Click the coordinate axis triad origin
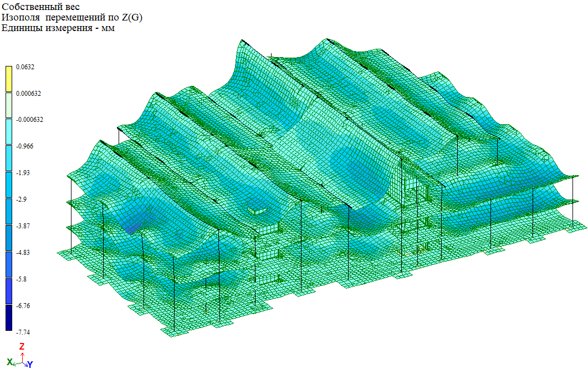Viewport: 588px width, 379px height. 22,362
